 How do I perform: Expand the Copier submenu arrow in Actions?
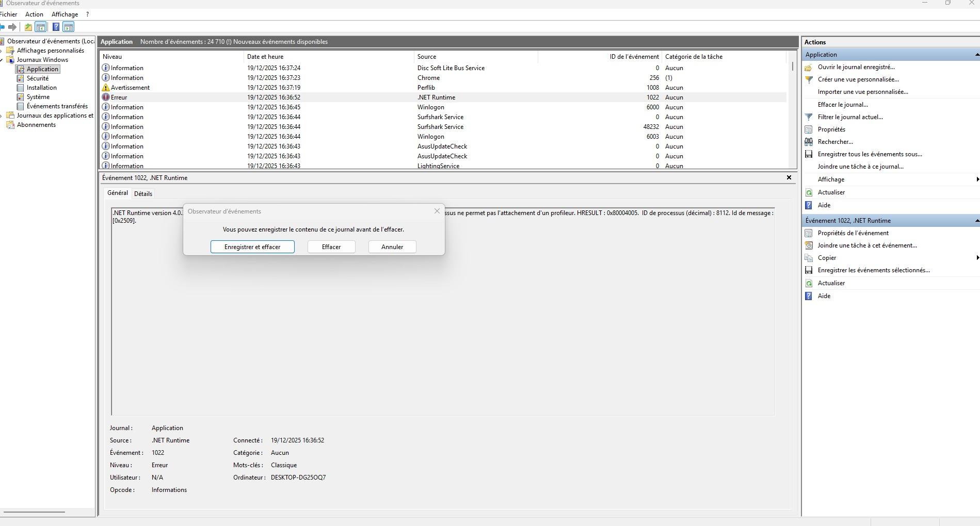point(977,258)
